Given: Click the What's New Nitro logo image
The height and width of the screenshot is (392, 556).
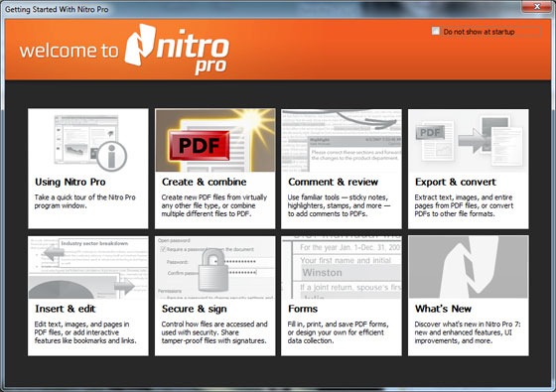Looking at the screenshot, I should coord(468,268).
